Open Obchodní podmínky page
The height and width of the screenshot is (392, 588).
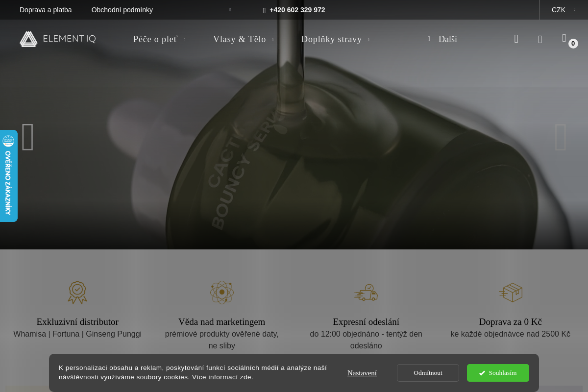[x=122, y=10]
